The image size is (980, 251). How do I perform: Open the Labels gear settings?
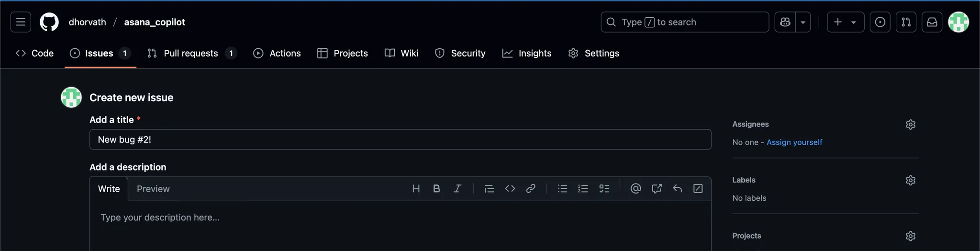pos(911,181)
